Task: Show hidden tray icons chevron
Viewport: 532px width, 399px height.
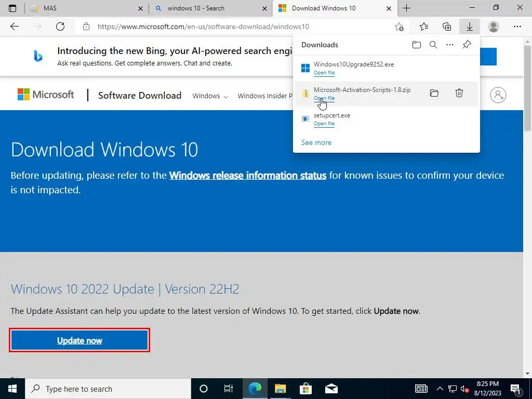Action: [x=440, y=389]
